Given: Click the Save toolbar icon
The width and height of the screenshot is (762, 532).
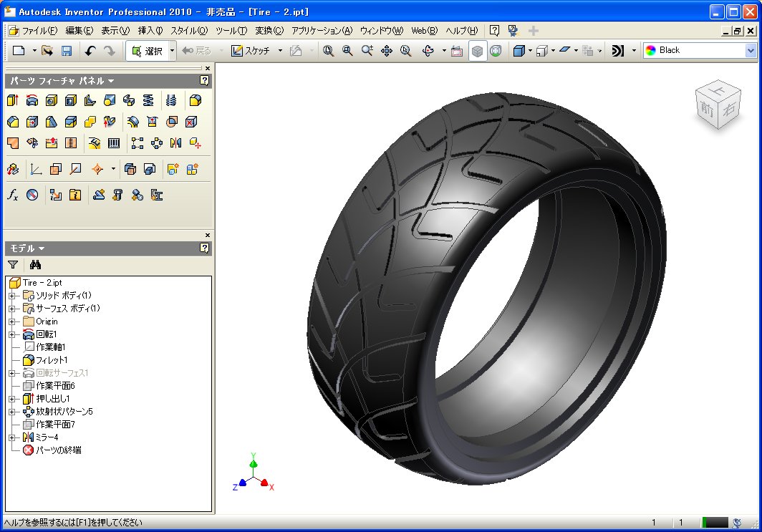Looking at the screenshot, I should tap(67, 51).
